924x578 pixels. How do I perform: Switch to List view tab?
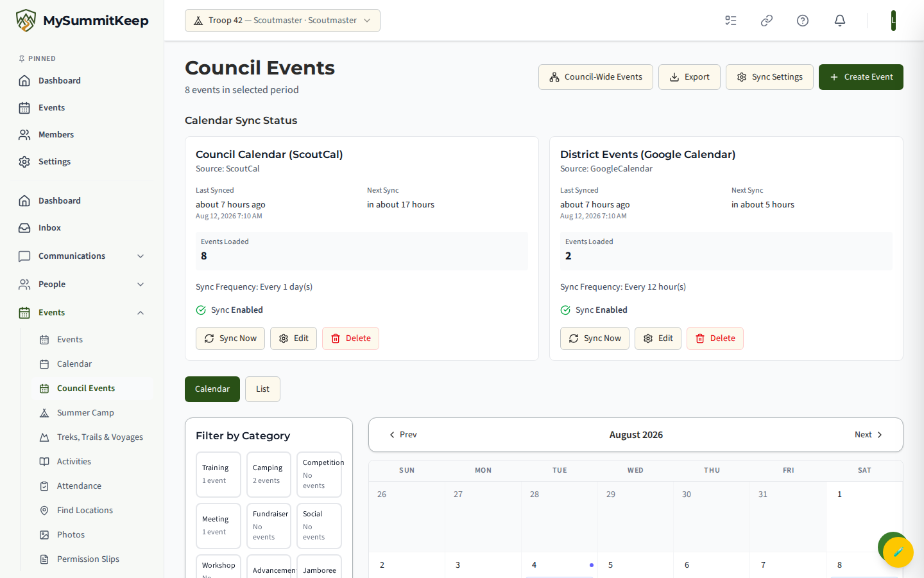coord(262,389)
